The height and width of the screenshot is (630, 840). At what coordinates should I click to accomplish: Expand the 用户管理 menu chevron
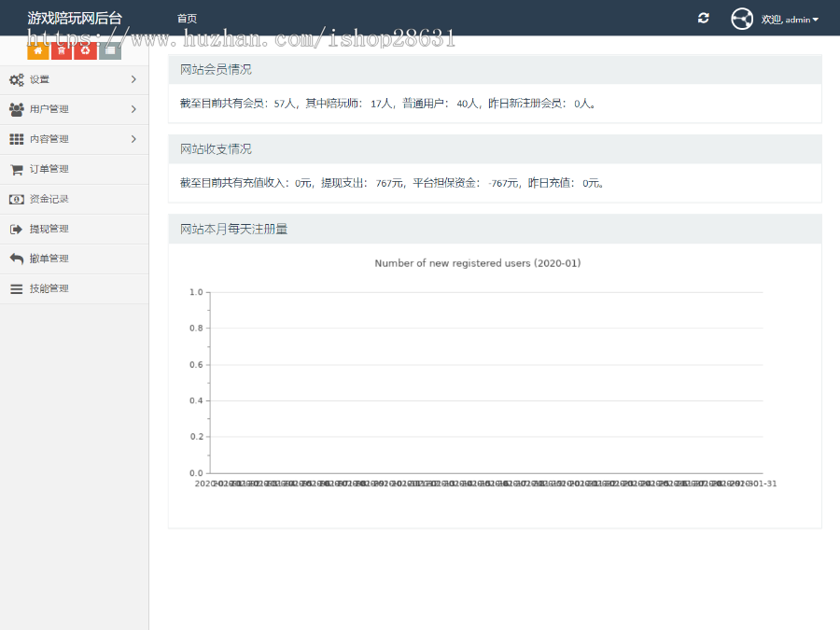(135, 109)
